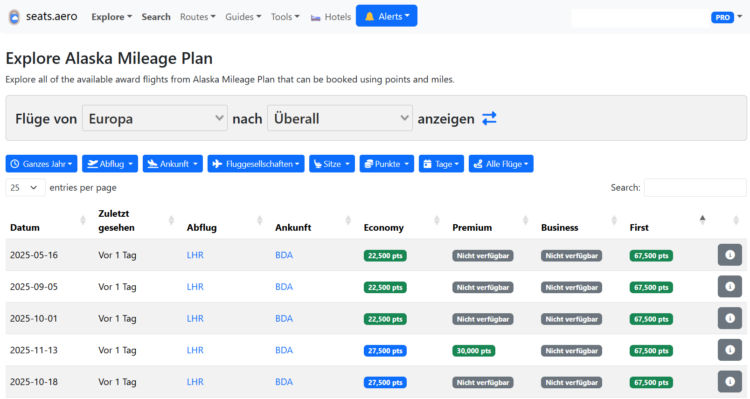The width and height of the screenshot is (750, 399).
Task: Click First 67,500 pts badge for 2025-09-05
Action: click(651, 287)
